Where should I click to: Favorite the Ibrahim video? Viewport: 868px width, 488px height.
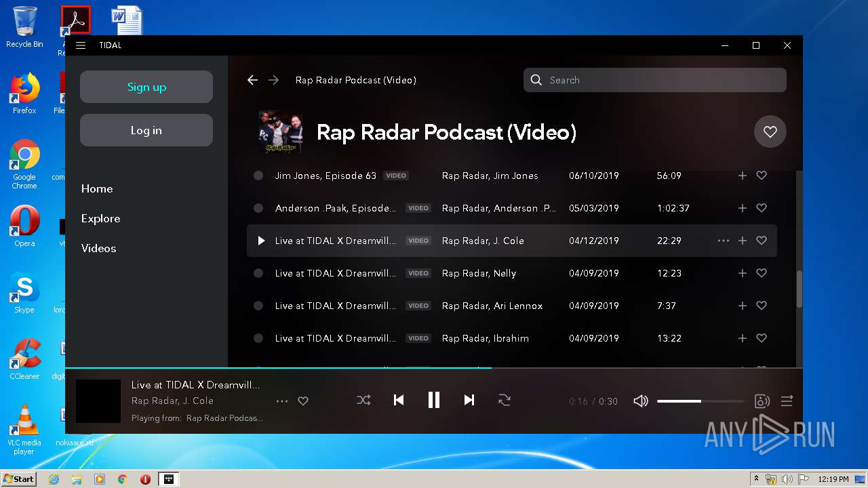pos(762,338)
